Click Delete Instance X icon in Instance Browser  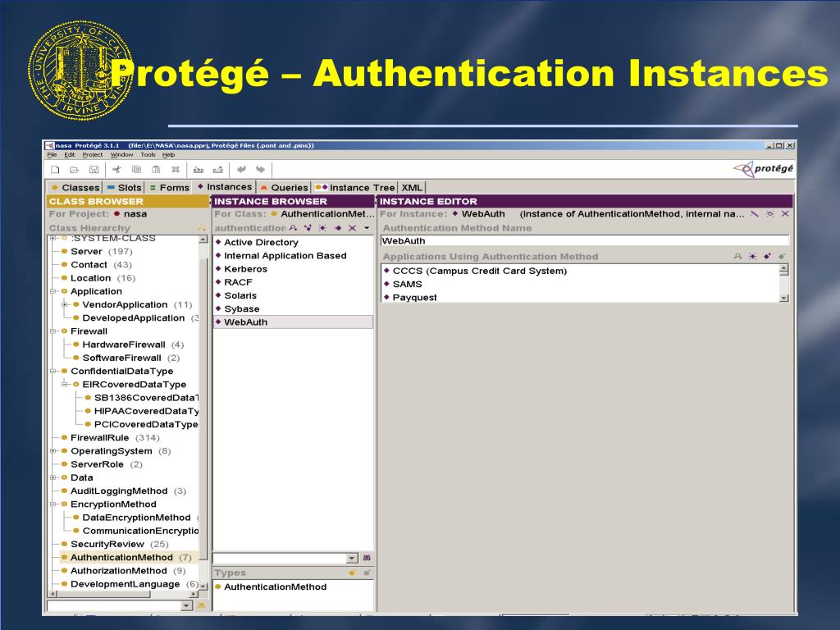click(x=352, y=228)
